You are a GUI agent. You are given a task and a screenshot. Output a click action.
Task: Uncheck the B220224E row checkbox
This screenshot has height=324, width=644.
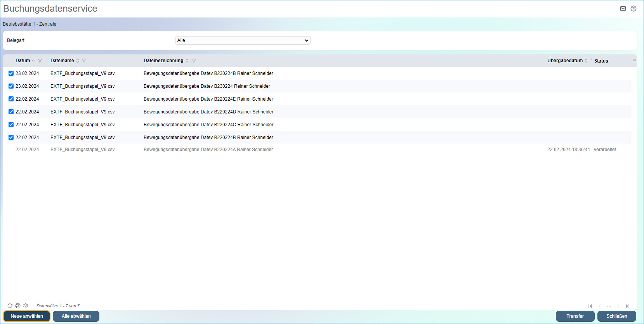[x=11, y=99]
